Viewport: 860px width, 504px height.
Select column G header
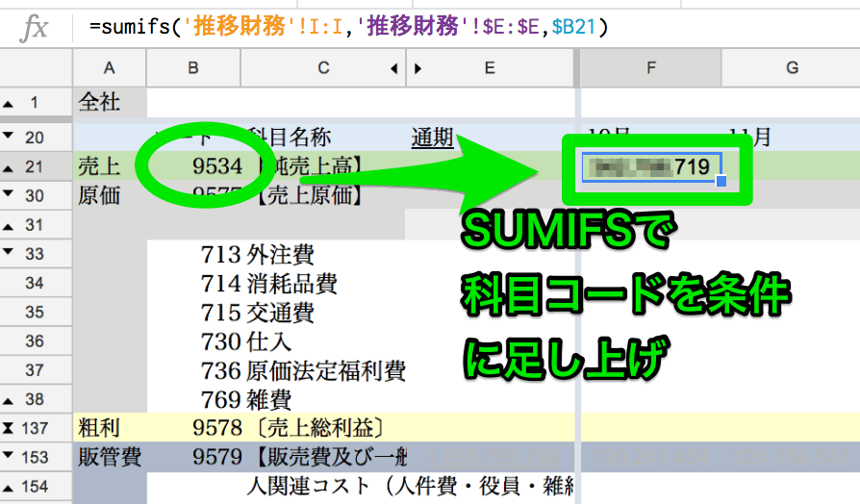click(x=792, y=68)
